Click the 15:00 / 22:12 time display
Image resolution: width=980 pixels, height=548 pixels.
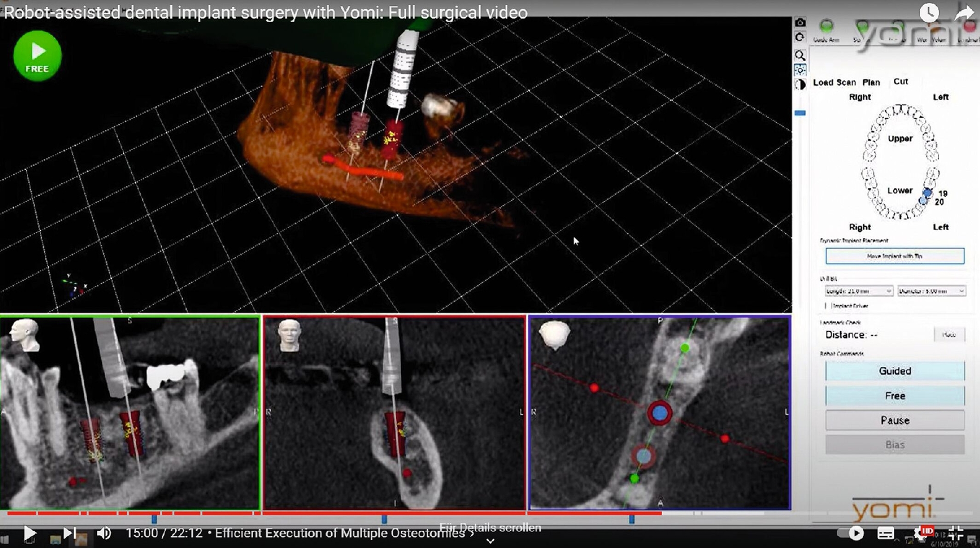click(164, 533)
